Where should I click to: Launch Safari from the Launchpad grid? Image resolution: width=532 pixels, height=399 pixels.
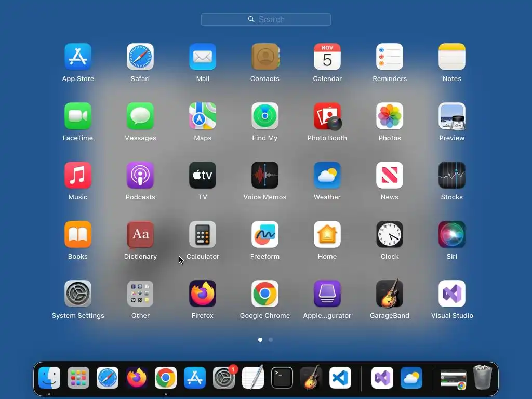(140, 57)
